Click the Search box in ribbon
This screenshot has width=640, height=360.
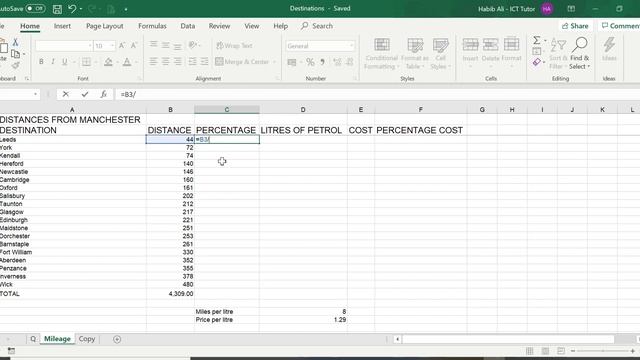tap(317, 26)
